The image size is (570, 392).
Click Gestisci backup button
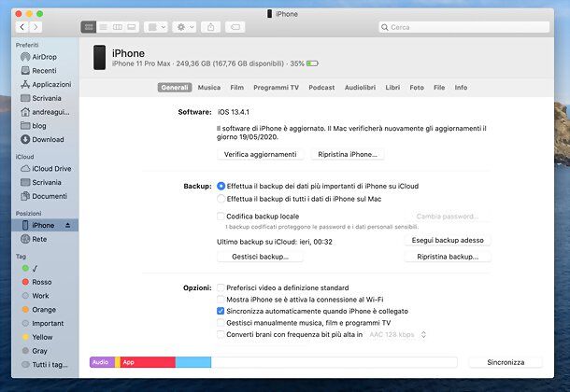[261, 257]
